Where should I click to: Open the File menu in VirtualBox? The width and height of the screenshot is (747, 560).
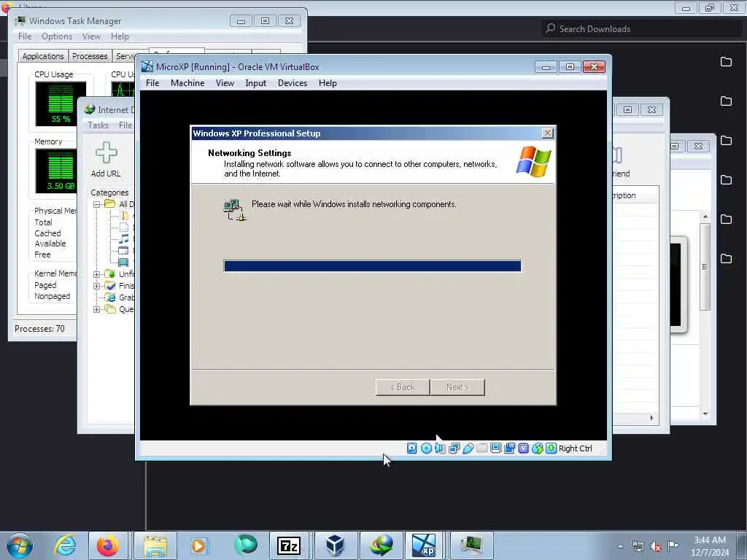[152, 83]
